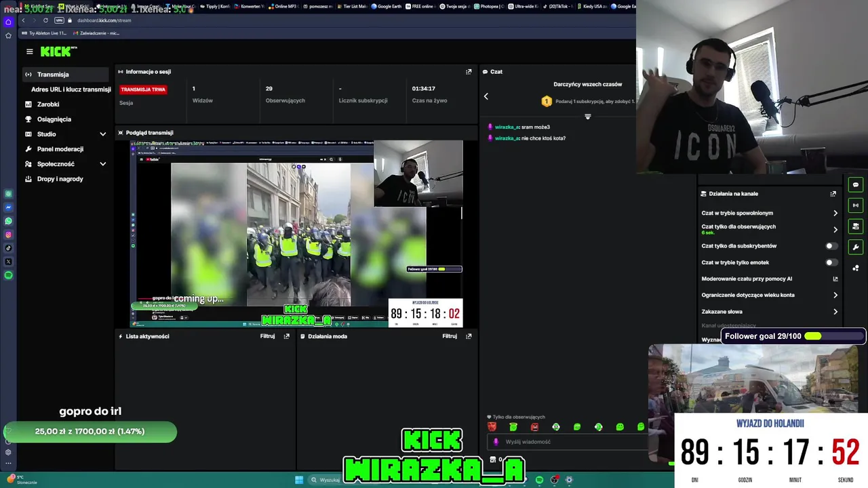Open TikTok in the browser sidebar

pyautogui.click(x=8, y=248)
